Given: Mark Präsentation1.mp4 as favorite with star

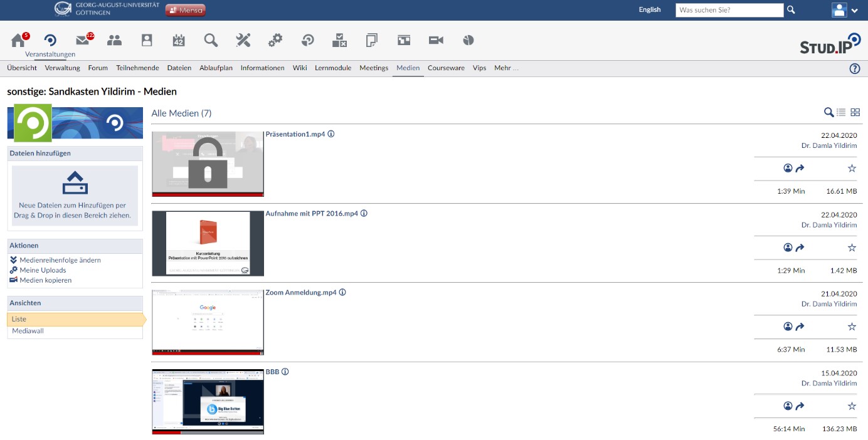Looking at the screenshot, I should click(852, 168).
